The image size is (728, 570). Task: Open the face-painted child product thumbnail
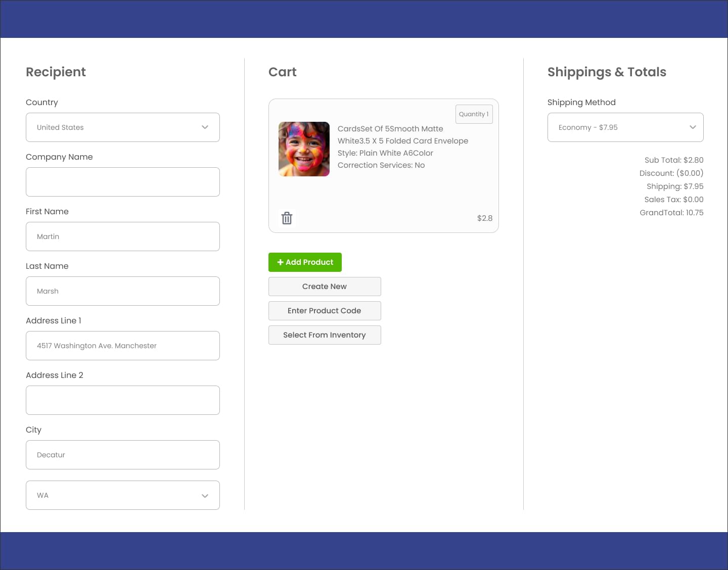pos(304,149)
